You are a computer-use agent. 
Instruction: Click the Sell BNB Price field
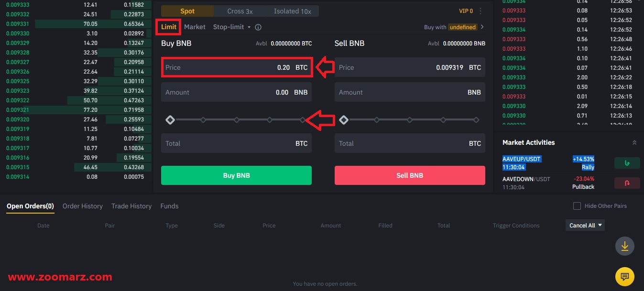[410, 67]
